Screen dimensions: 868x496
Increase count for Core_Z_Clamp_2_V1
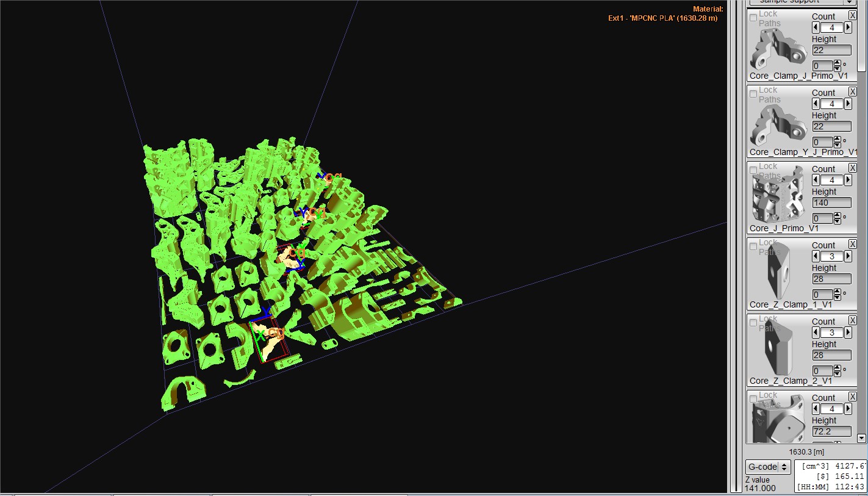[848, 332]
